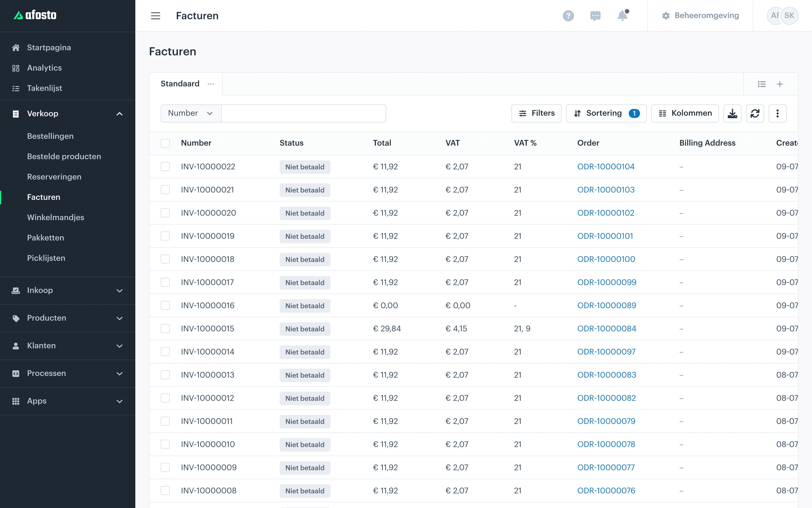
Task: Open Facturen in the sidebar
Action: 44,197
